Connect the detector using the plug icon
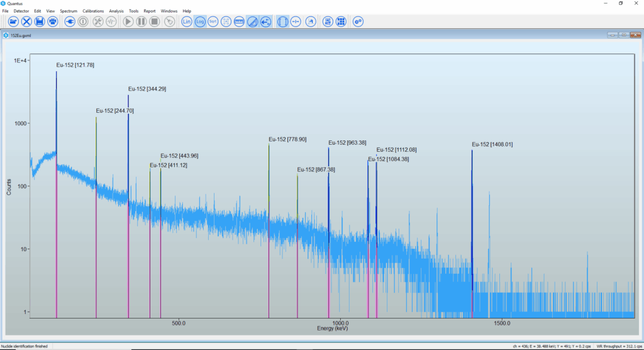The image size is (644, 350). click(70, 22)
